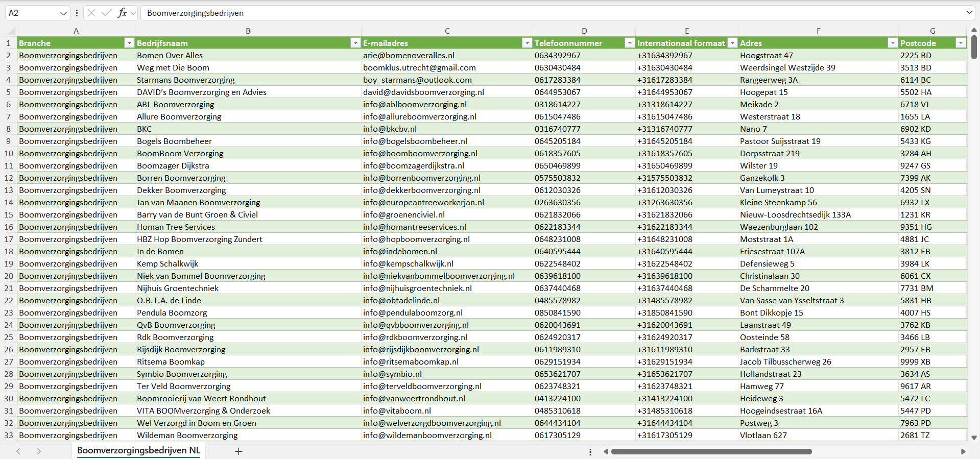The height and width of the screenshot is (459, 980).
Task: Click the horizontal scroll right arrow
Action: pos(963,451)
